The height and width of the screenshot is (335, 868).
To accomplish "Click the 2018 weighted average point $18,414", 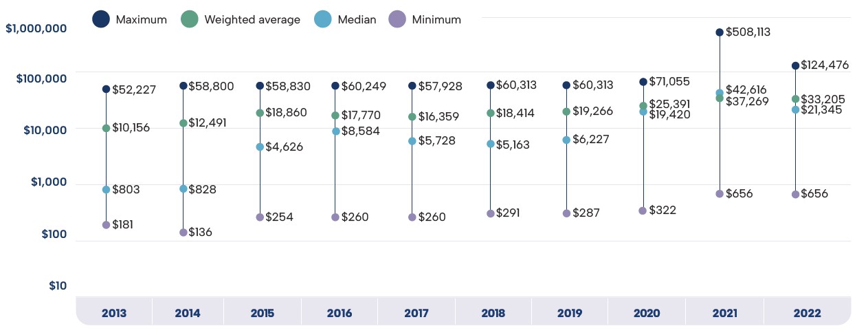I will coord(490,113).
